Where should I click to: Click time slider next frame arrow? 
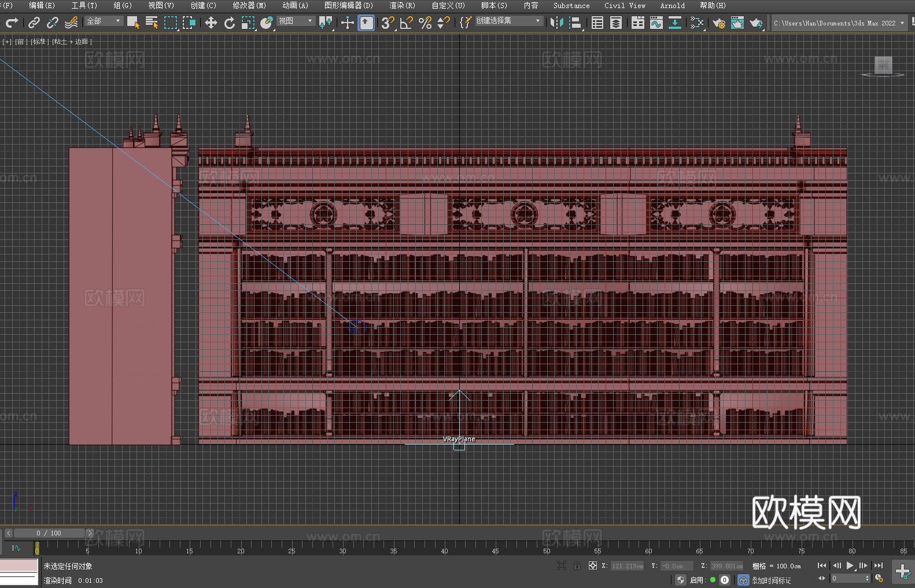pos(90,533)
